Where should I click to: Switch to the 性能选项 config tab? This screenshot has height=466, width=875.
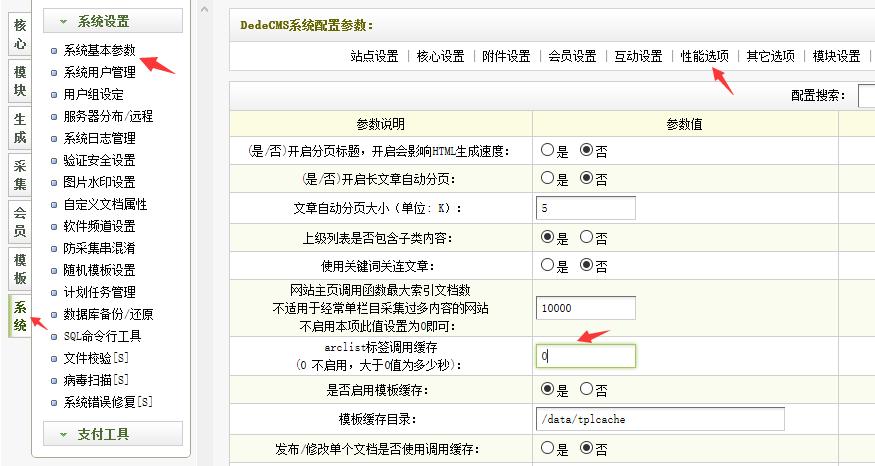[x=704, y=56]
